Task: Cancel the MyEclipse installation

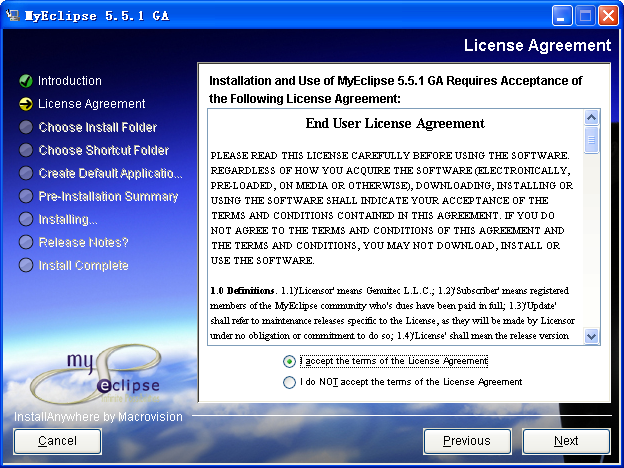Action: [x=57, y=441]
